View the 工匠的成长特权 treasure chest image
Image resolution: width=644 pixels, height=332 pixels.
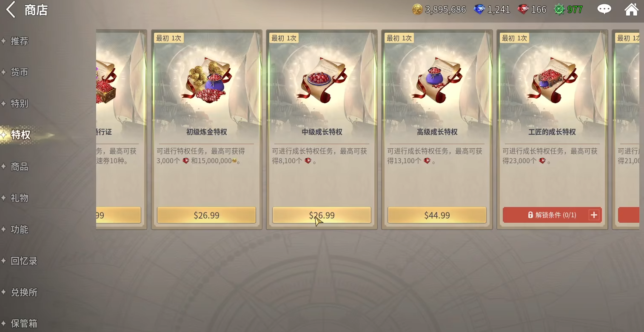[x=552, y=80]
